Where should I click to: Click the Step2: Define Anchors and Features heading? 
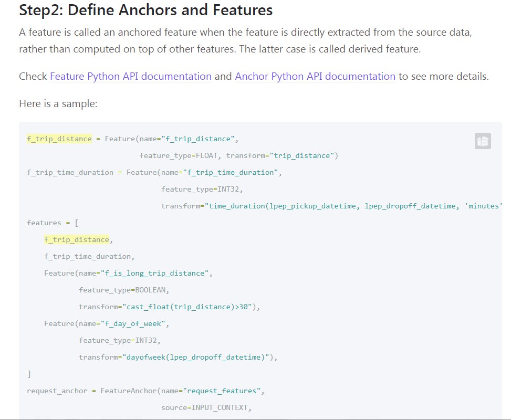coord(145,10)
